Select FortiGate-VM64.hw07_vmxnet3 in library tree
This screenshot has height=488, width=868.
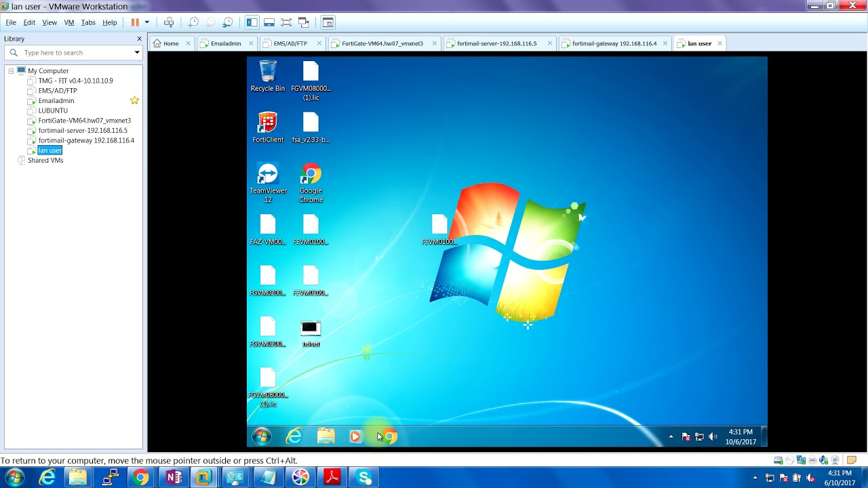coord(84,121)
